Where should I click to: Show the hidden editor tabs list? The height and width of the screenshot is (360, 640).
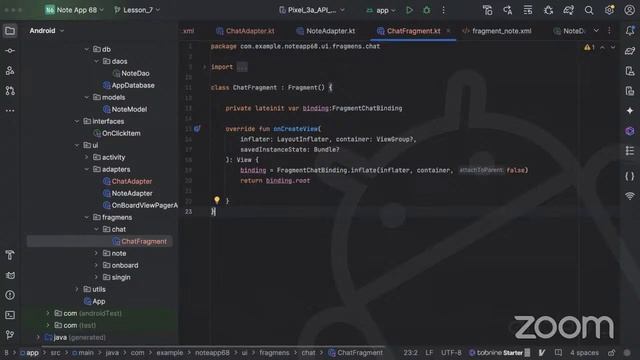(596, 31)
